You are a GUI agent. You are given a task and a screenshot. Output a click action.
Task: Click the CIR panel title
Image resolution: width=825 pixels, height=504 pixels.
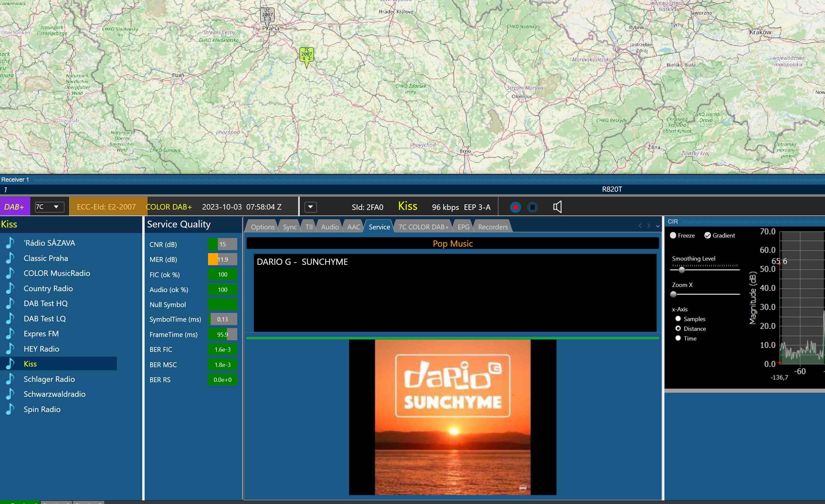pyautogui.click(x=672, y=221)
